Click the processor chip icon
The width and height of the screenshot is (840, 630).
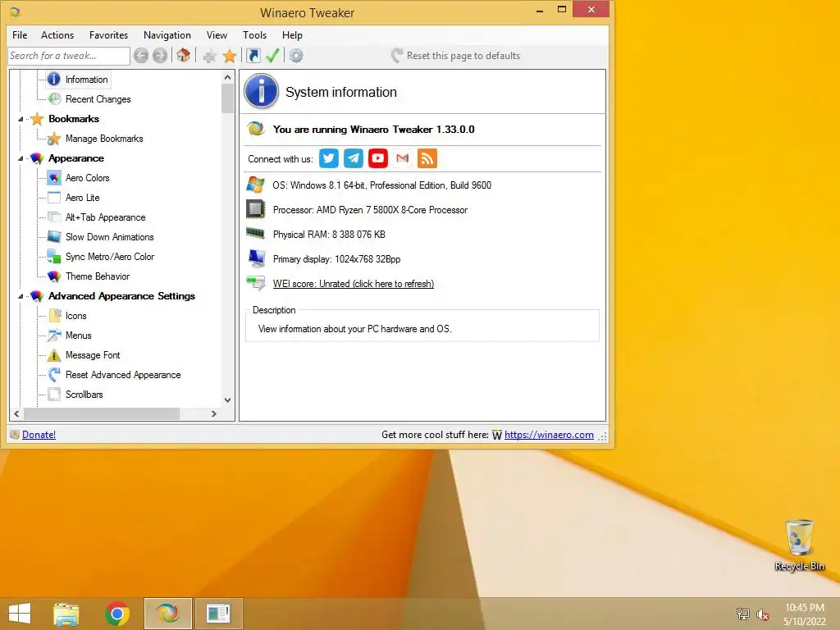256,209
